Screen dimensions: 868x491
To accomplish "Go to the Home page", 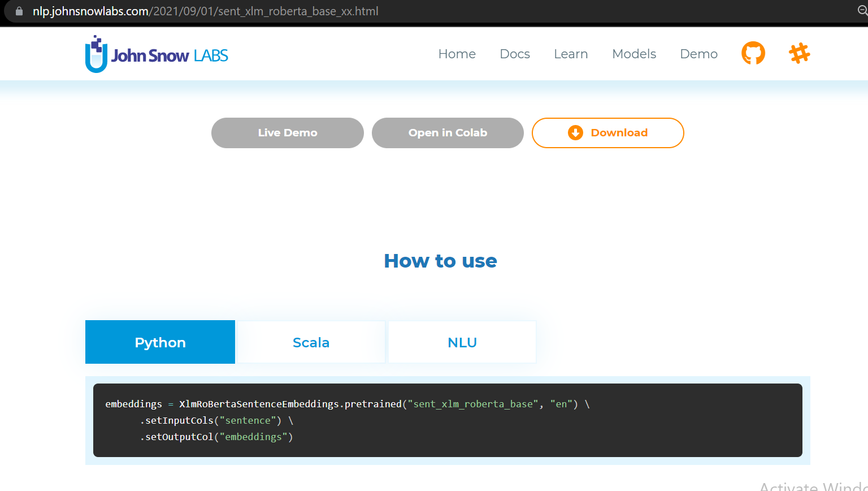I will (x=457, y=54).
